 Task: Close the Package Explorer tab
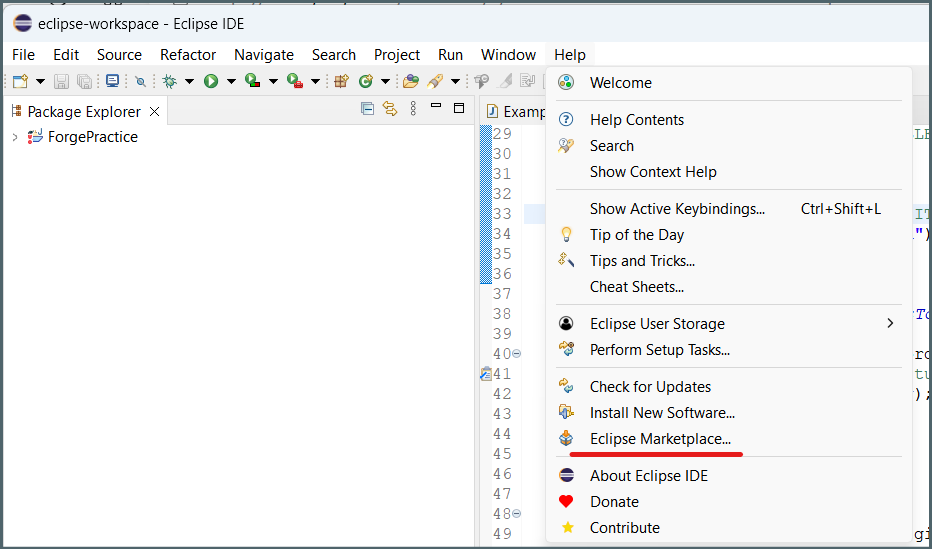pyautogui.click(x=154, y=111)
